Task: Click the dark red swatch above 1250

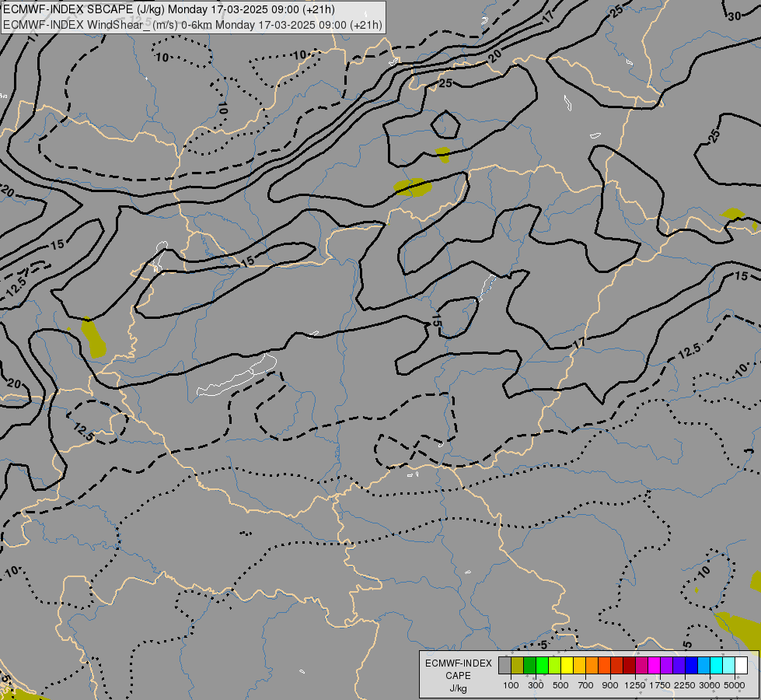Action: 630,666
